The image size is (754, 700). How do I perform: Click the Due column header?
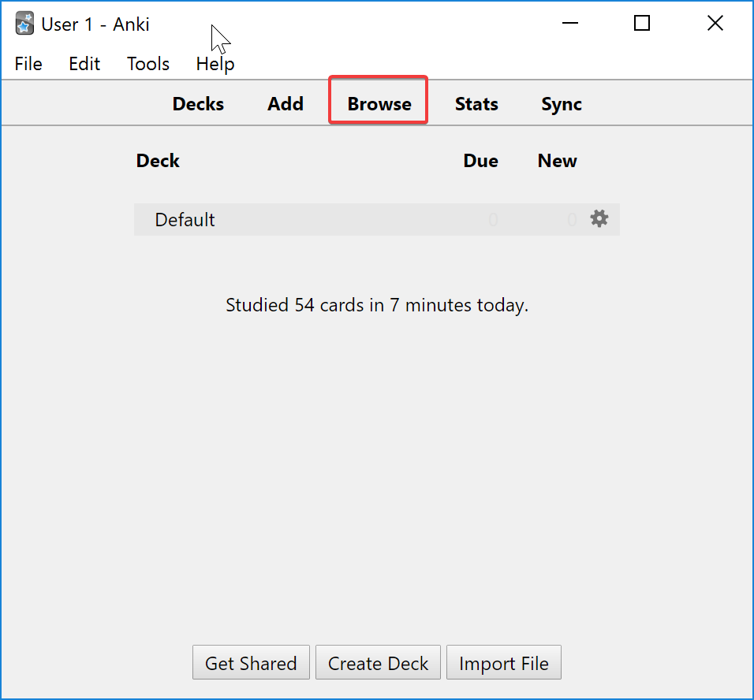(481, 161)
